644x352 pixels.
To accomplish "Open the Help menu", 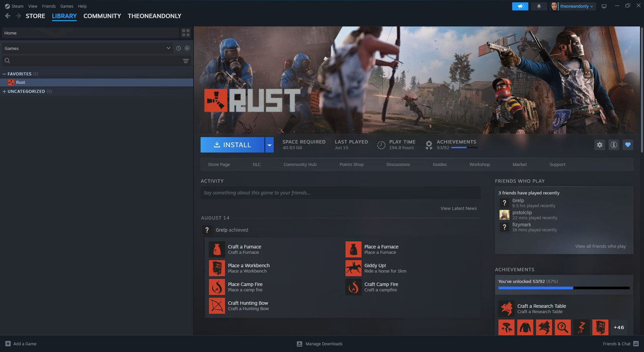I will pos(83,6).
